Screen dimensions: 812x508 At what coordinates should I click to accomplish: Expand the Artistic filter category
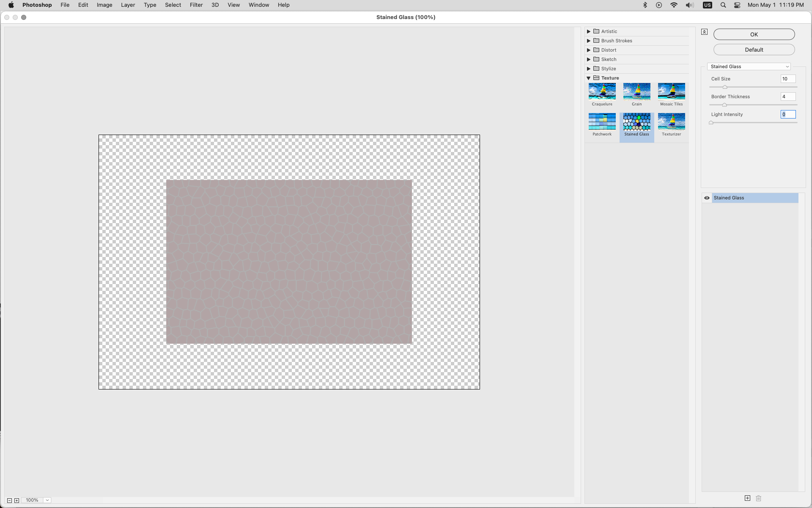pos(589,31)
